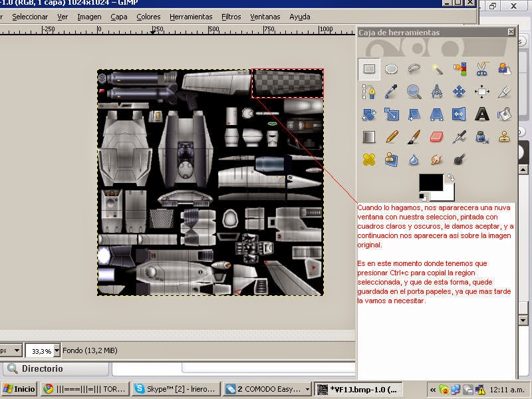Open the Ventanas menu

click(265, 17)
